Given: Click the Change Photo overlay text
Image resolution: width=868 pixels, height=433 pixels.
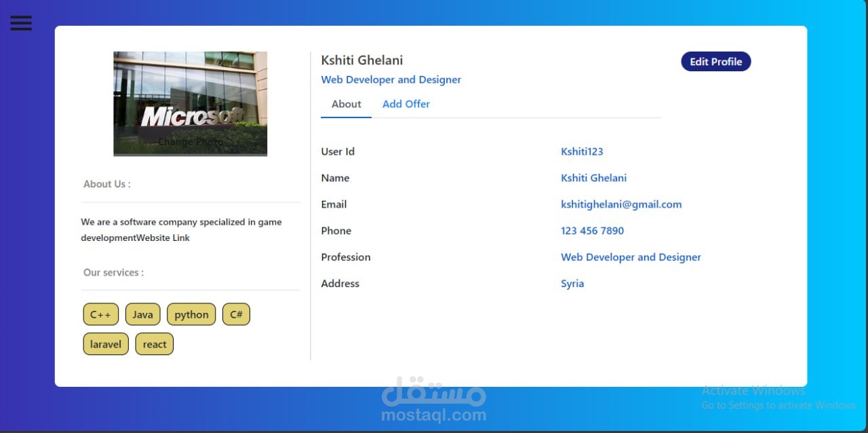Looking at the screenshot, I should coord(190,142).
